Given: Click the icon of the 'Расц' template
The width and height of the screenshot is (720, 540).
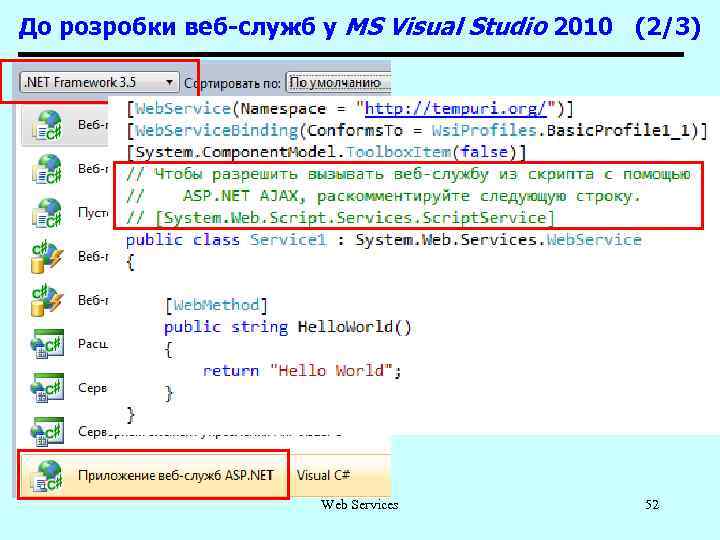Looking at the screenshot, I should click(x=46, y=343).
